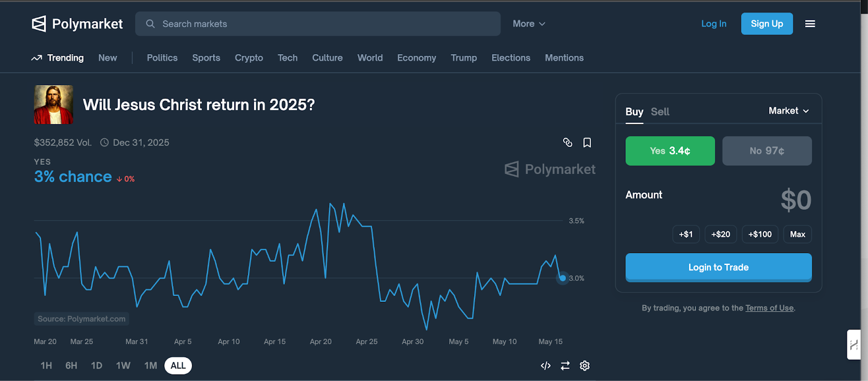Go to Crypto category
Viewport: 868px width, 381px height.
click(249, 58)
